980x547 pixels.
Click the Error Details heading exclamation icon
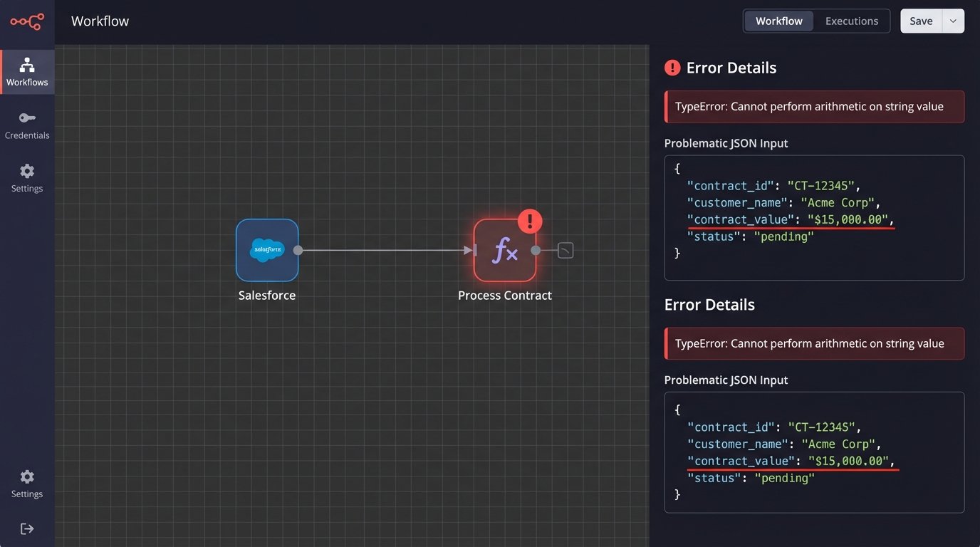pos(672,67)
